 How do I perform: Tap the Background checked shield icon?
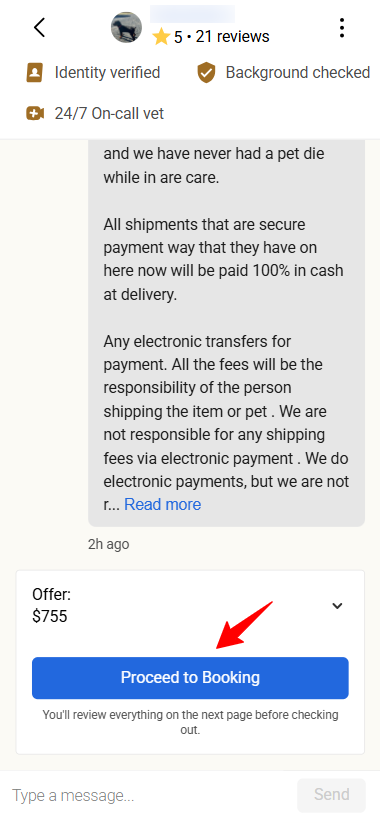(x=207, y=73)
